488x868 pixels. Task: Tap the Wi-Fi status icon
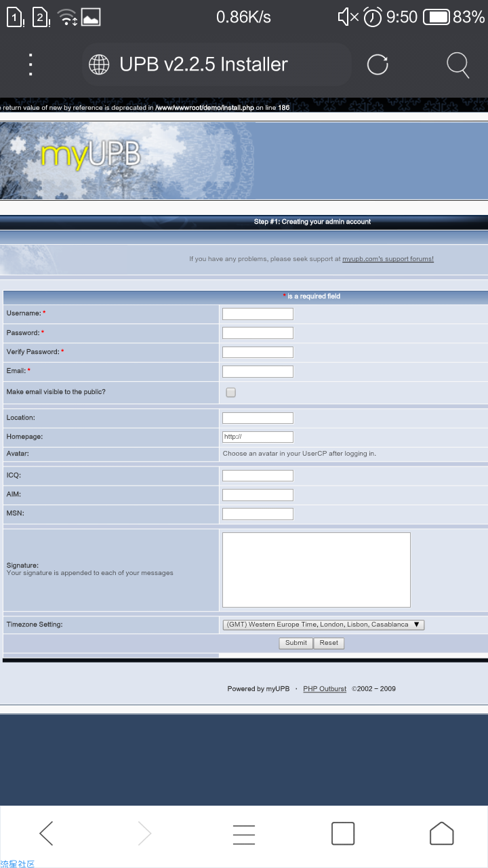point(67,18)
